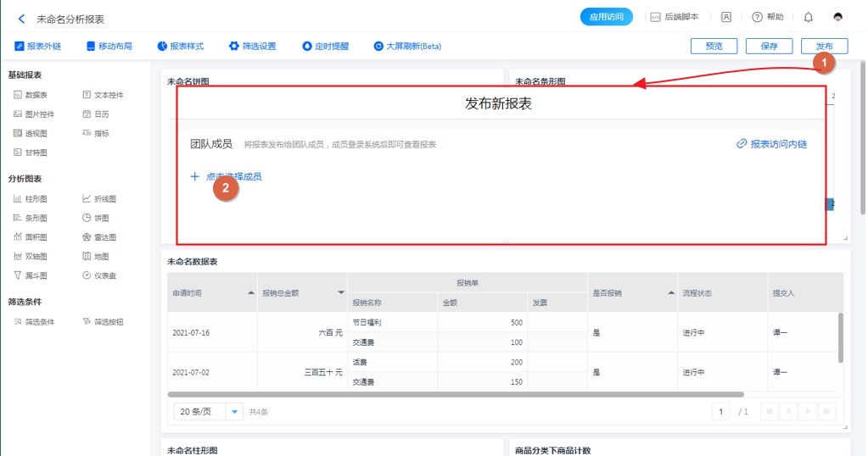Click the back arrow next to 未命名分析报表
This screenshot has width=868, height=456.
tap(21, 19)
